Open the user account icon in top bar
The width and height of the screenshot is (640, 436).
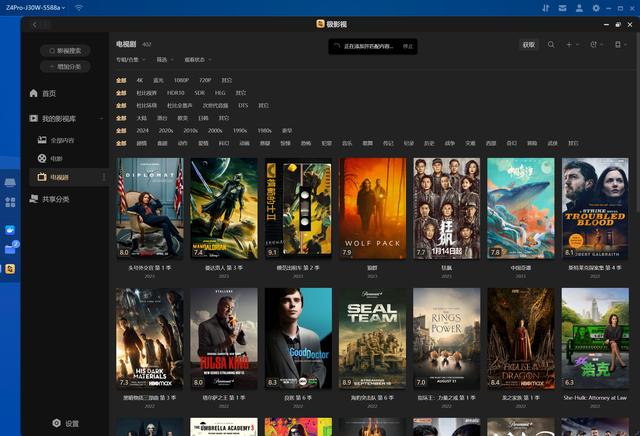[579, 8]
